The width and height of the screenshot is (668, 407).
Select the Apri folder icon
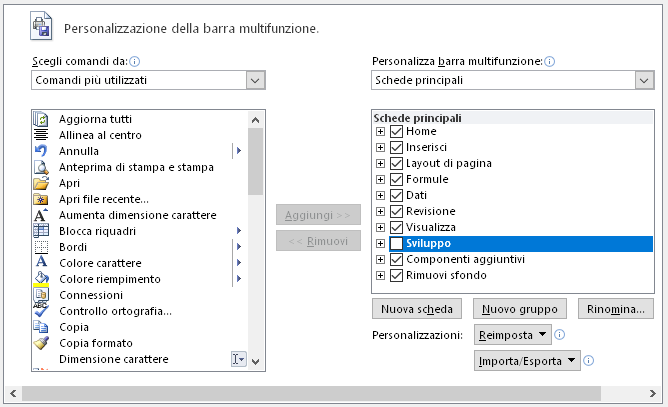click(x=41, y=183)
